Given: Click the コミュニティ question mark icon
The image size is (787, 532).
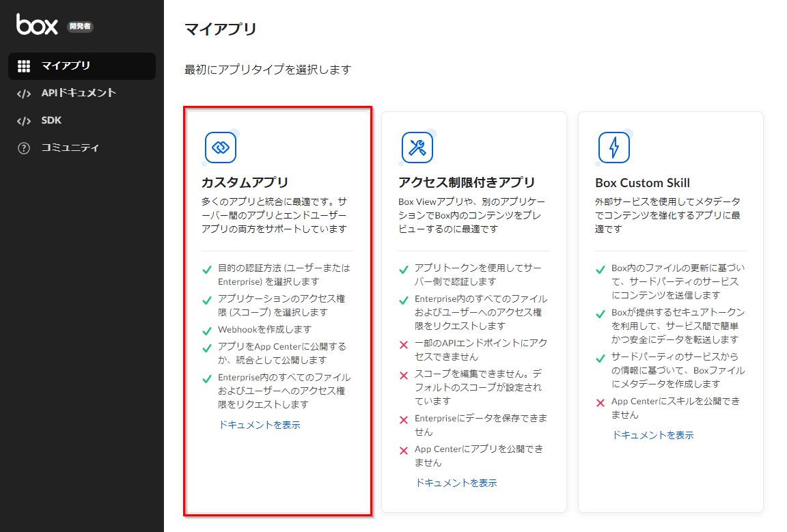Looking at the screenshot, I should [24, 148].
